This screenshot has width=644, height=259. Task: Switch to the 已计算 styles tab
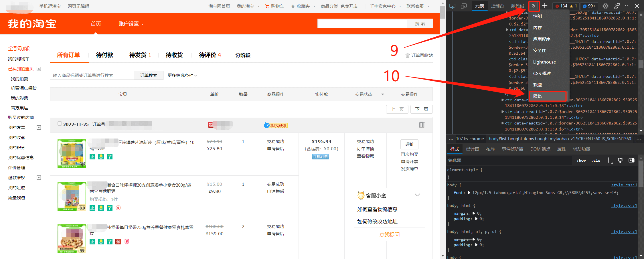472,149
